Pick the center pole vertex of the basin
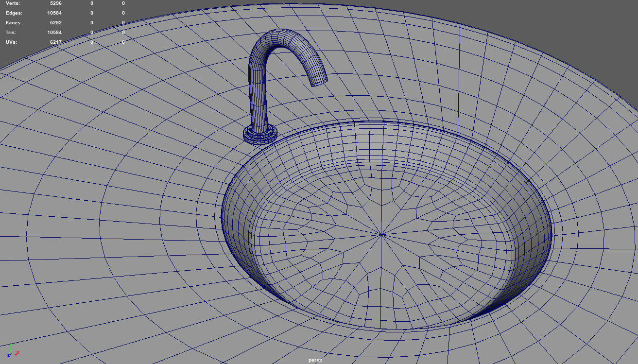 point(381,235)
